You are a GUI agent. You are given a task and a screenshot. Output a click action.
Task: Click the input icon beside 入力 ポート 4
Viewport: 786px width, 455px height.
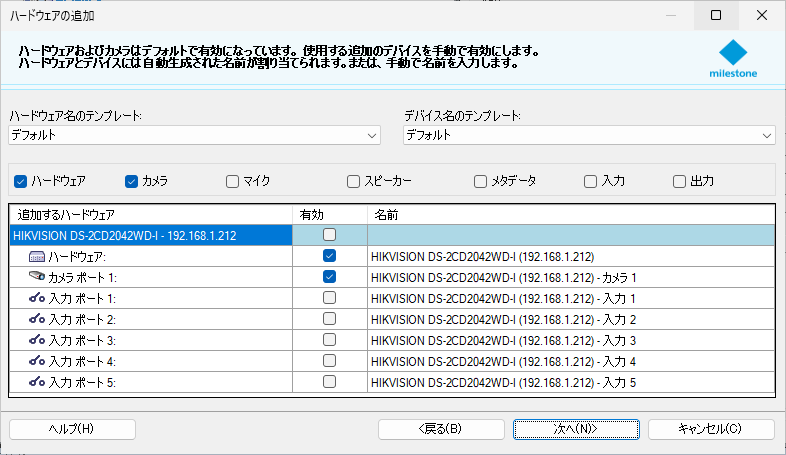37,361
